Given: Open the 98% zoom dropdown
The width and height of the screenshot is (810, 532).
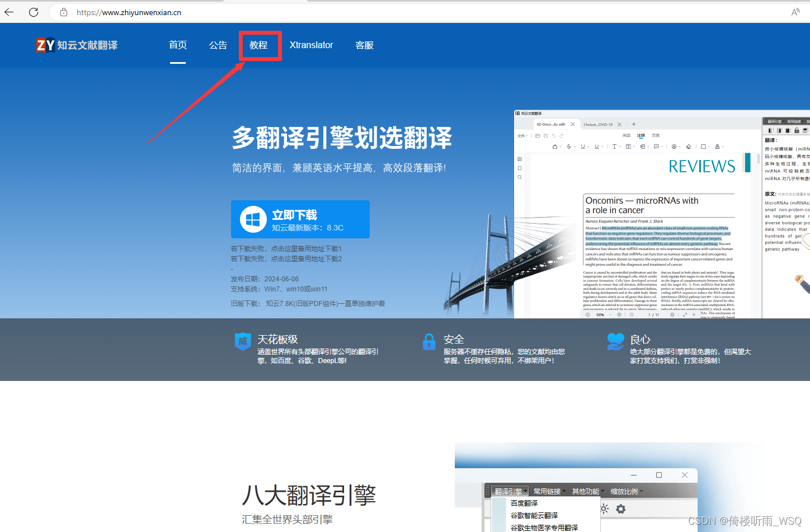Looking at the screenshot, I should (603, 314).
